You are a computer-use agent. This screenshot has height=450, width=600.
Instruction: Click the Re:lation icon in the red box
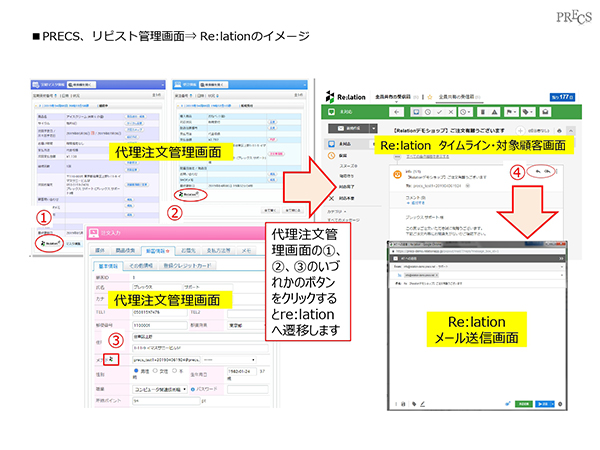(x=111, y=359)
